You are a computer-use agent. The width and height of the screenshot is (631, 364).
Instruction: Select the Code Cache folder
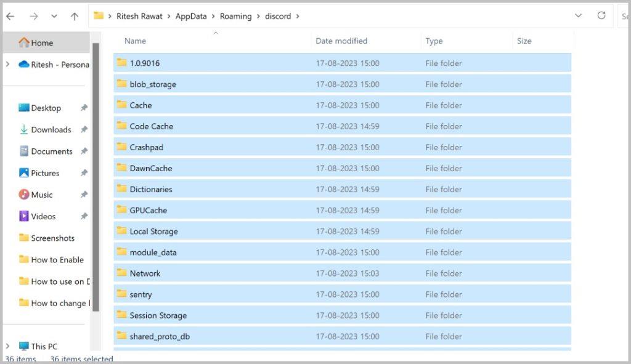342,126
